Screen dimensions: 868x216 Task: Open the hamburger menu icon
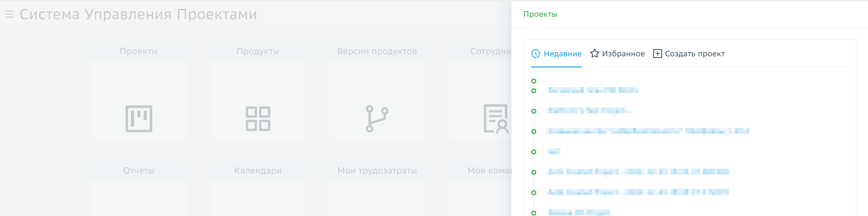pos(9,14)
